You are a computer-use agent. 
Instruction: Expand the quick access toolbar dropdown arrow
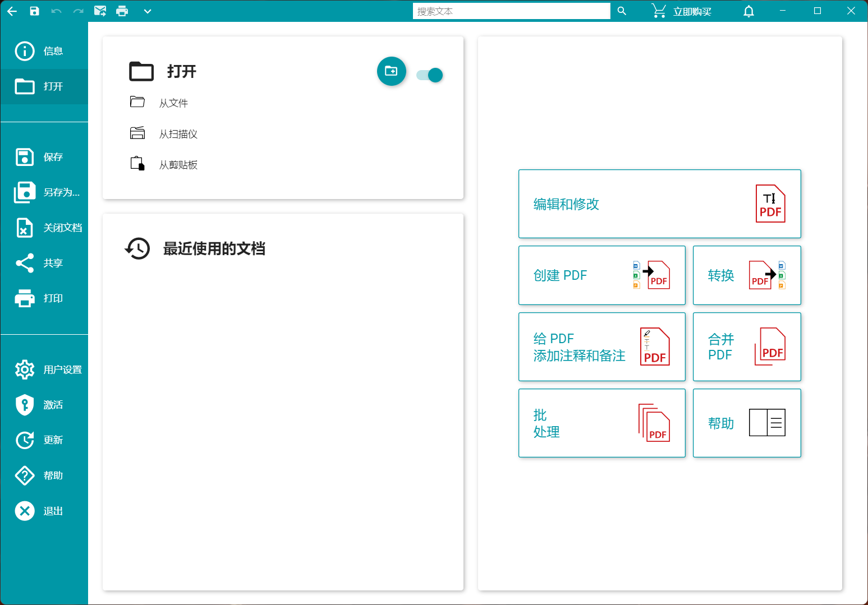click(148, 11)
